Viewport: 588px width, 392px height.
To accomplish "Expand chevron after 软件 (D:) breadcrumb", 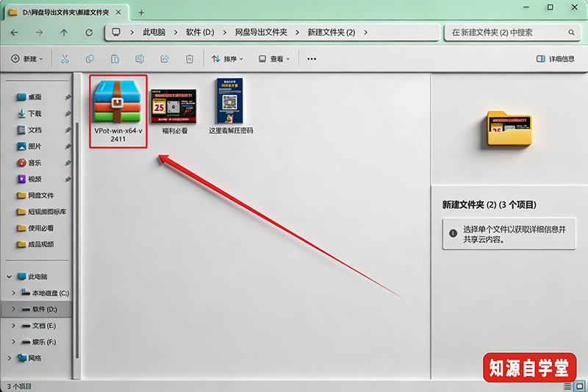I will pyautogui.click(x=225, y=32).
